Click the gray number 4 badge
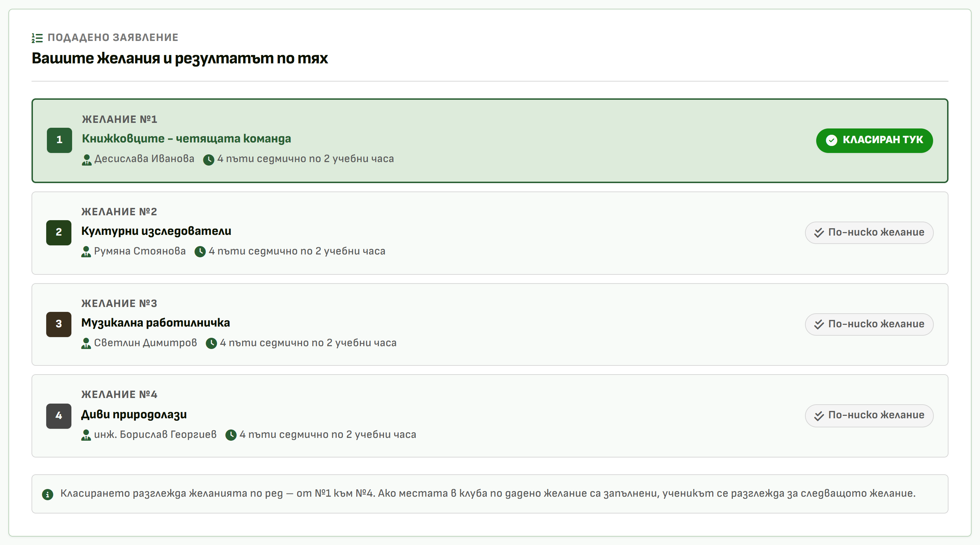 (58, 416)
